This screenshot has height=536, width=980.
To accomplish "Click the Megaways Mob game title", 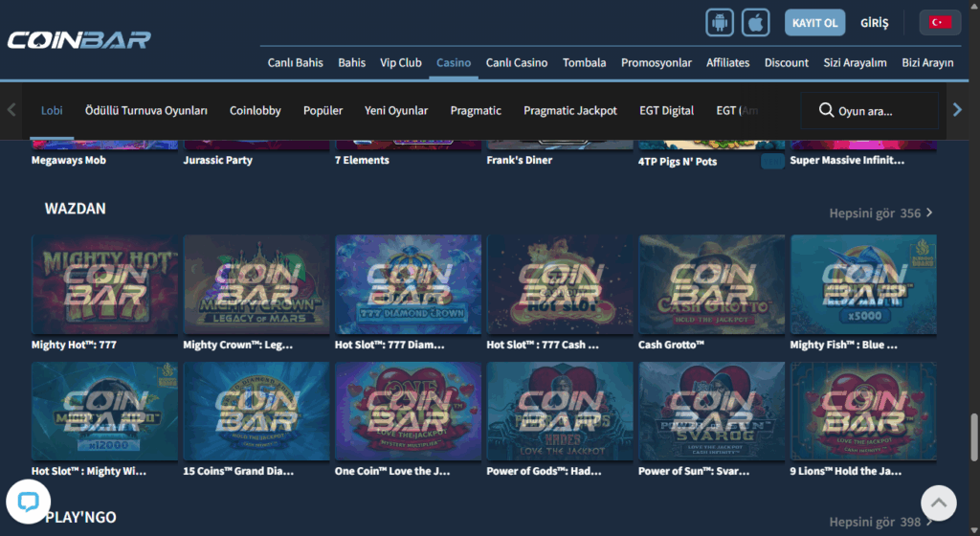I will tap(69, 160).
